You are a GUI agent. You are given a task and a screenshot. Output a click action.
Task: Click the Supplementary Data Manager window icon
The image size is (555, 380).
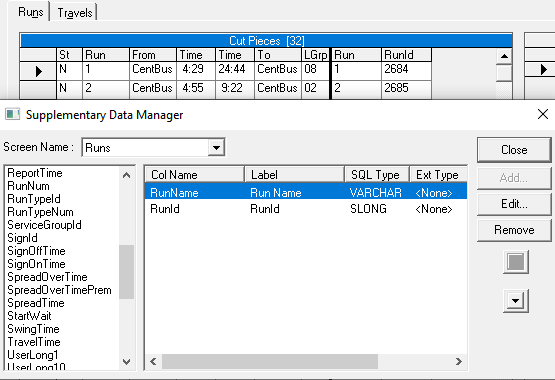point(12,115)
